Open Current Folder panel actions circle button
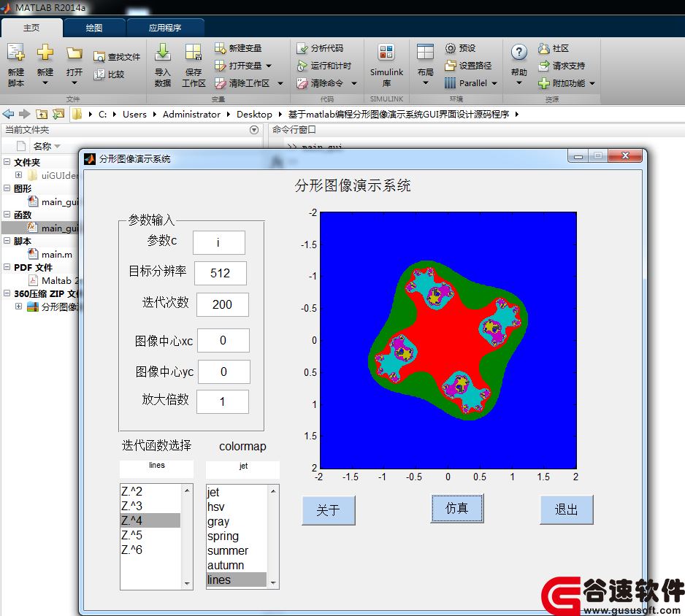 click(x=254, y=130)
